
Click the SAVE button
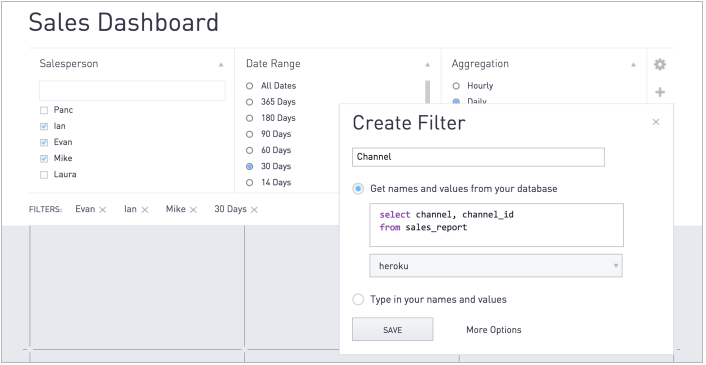(x=392, y=329)
